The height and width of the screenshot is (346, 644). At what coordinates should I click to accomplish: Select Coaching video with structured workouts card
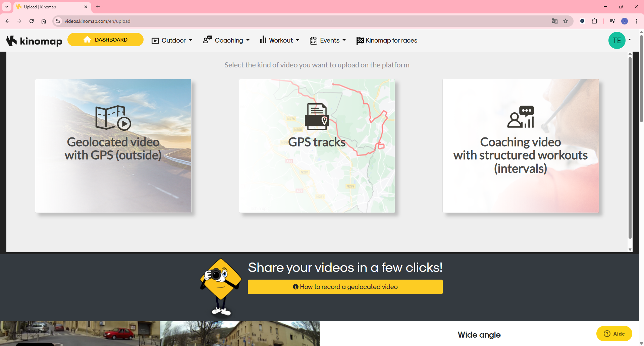(521, 146)
